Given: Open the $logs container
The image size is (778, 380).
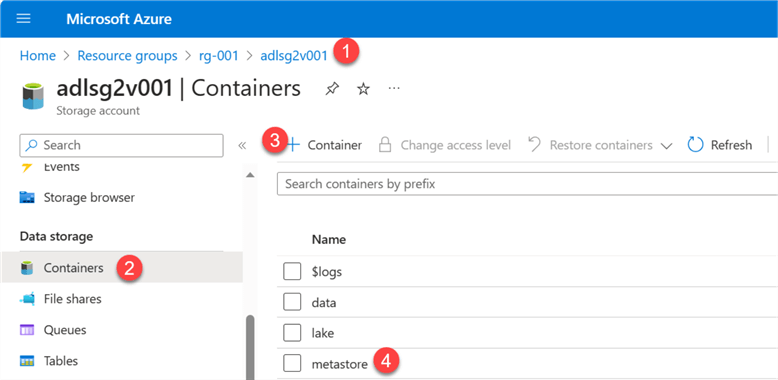Looking at the screenshot, I should pos(326,272).
